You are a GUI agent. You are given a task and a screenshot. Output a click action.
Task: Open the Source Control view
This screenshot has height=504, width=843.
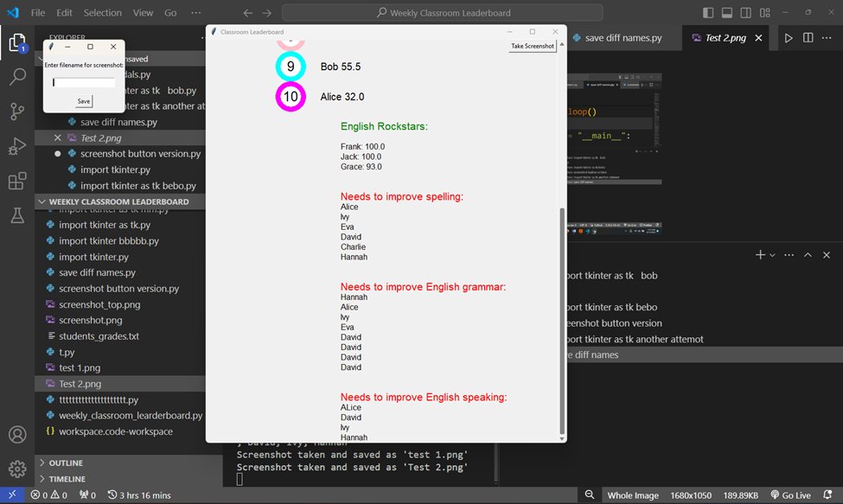click(17, 112)
